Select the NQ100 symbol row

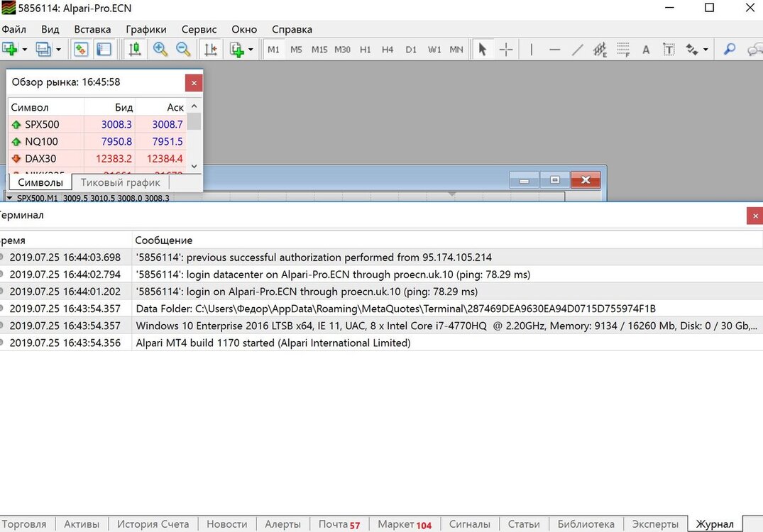tap(97, 141)
